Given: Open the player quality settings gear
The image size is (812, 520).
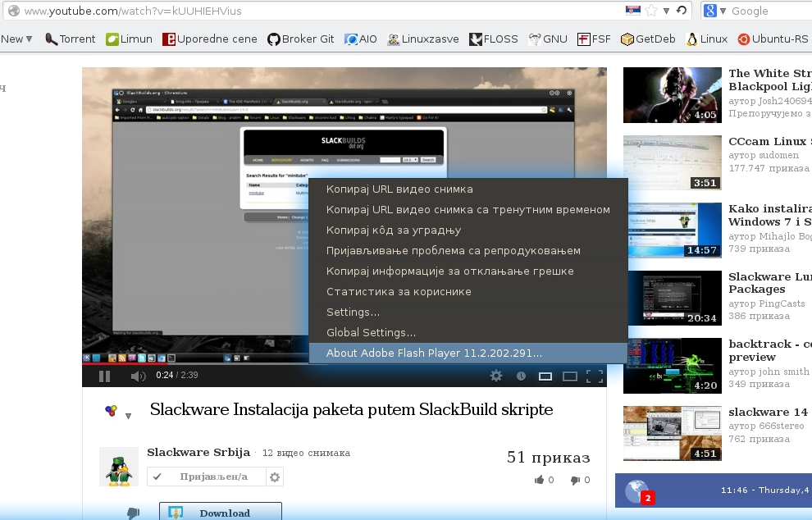Looking at the screenshot, I should (x=496, y=376).
